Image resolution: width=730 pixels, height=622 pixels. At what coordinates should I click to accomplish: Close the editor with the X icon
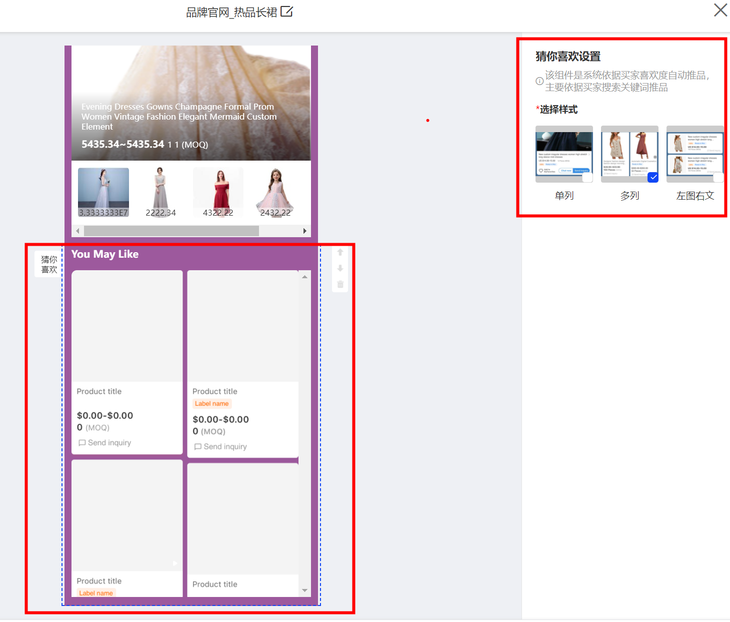[x=719, y=11]
